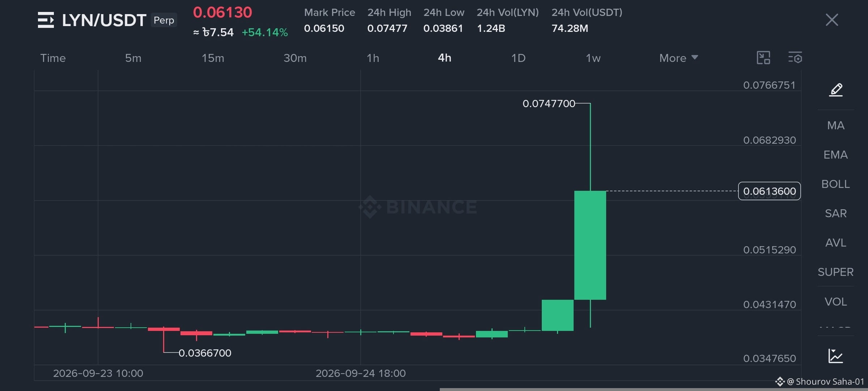868x391 pixels.
Task: Close the fullscreen chart
Action: point(832,20)
